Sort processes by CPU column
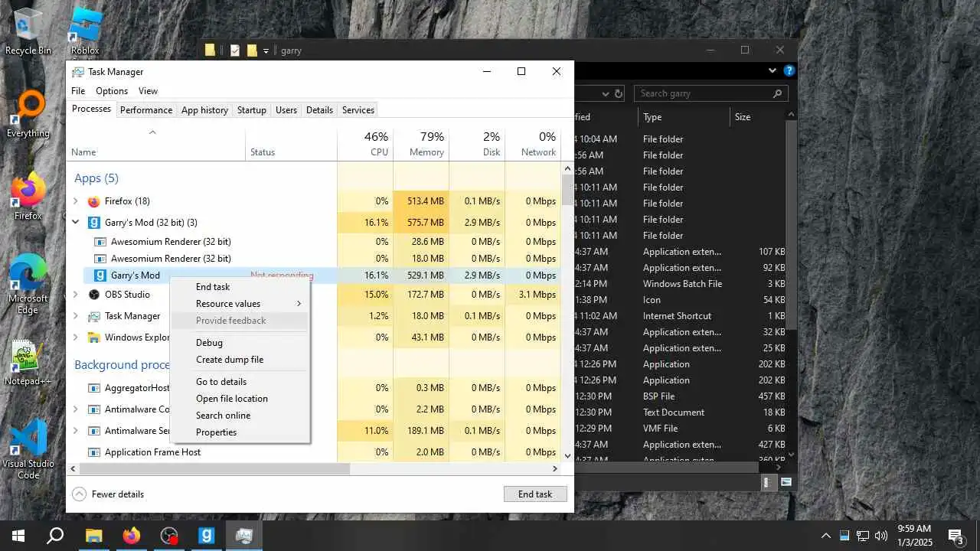 365,144
